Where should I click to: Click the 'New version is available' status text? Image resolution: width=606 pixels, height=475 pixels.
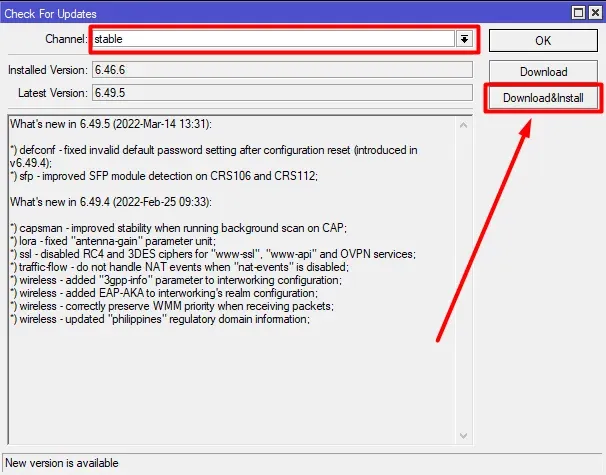pyautogui.click(x=62, y=463)
